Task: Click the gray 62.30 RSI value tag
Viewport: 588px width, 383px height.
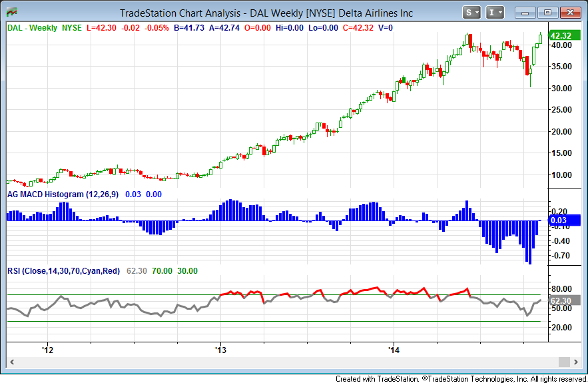Action: click(565, 300)
